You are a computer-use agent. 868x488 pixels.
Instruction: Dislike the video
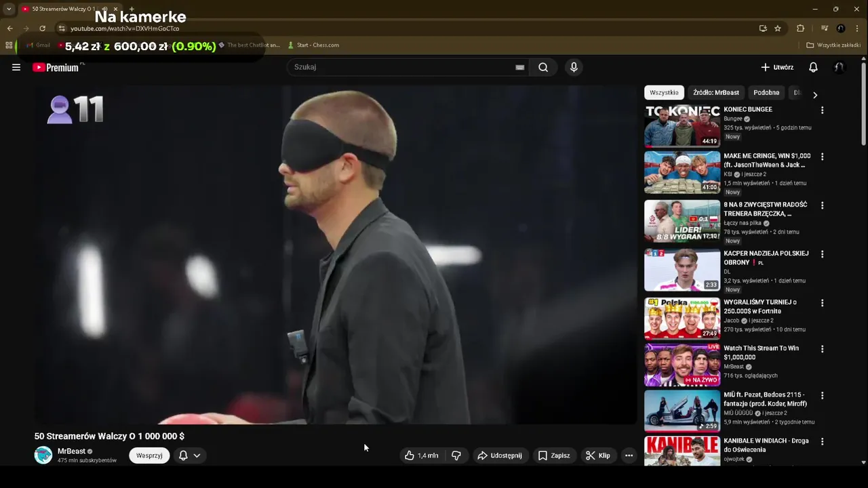(456, 455)
